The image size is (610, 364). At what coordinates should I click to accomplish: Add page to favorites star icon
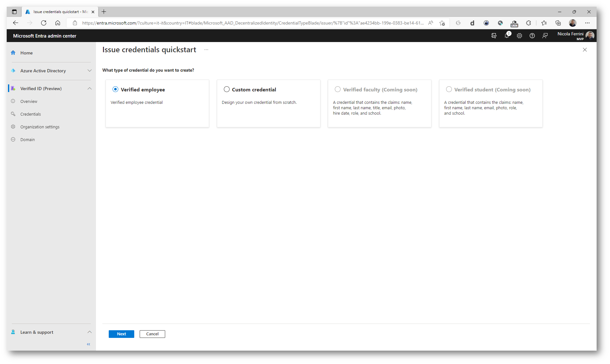pyautogui.click(x=442, y=23)
